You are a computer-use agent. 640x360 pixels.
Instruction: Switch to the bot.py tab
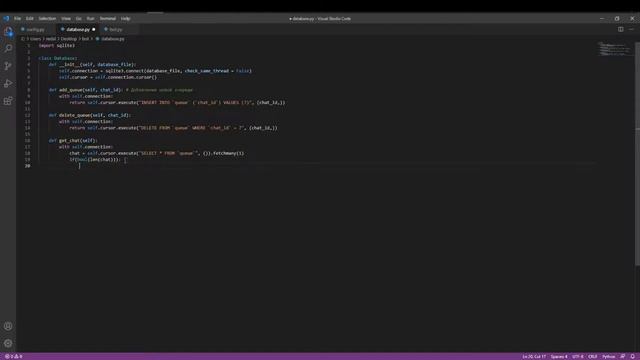[116, 29]
